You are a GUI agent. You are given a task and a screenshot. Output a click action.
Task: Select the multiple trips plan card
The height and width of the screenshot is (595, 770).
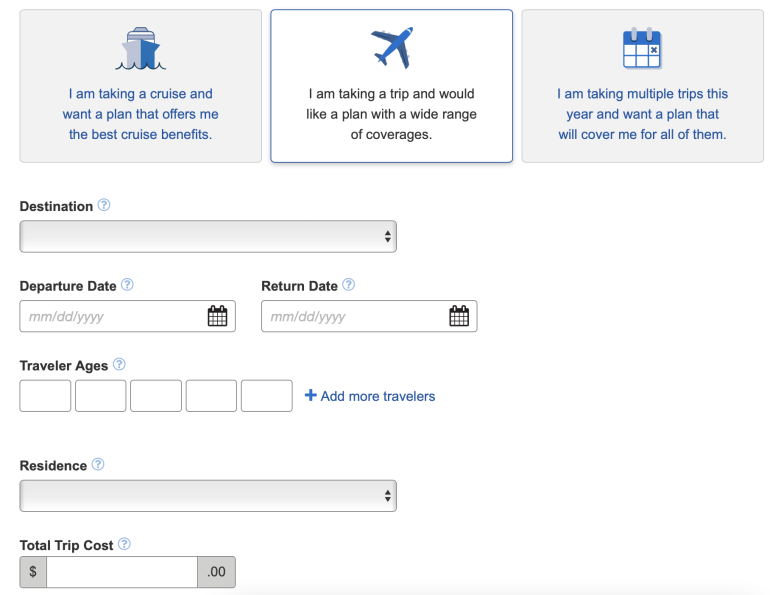coord(642,86)
